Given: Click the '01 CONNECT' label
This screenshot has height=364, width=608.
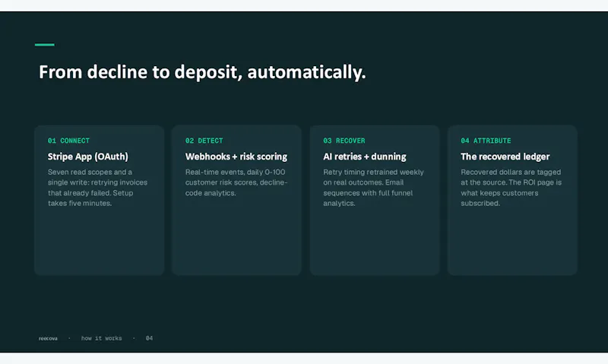Looking at the screenshot, I should coord(68,141).
